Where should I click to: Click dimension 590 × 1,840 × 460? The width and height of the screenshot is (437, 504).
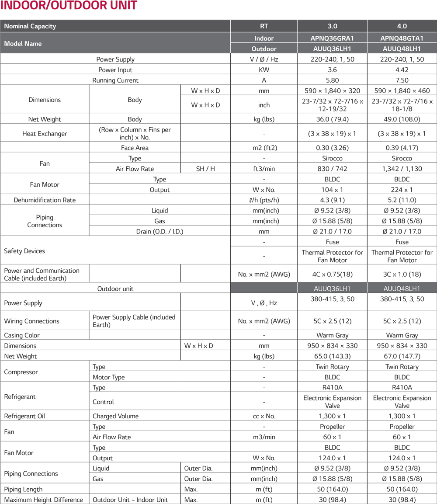tap(402, 90)
